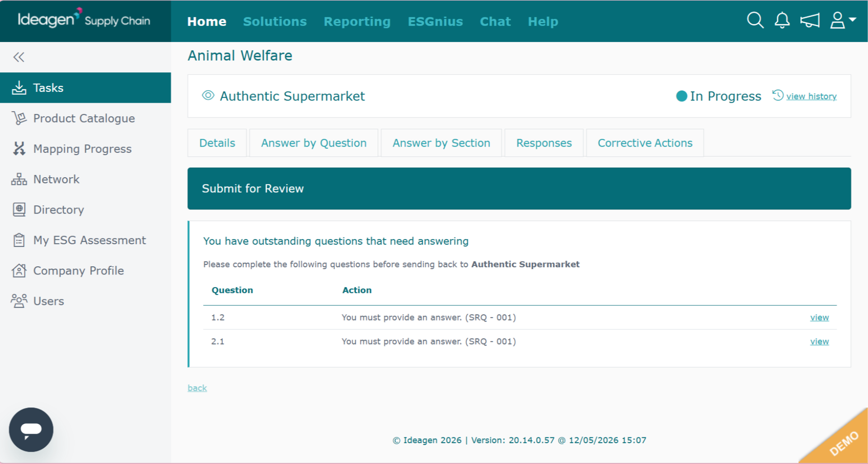Switch to Answer by Question tab

pos(314,143)
